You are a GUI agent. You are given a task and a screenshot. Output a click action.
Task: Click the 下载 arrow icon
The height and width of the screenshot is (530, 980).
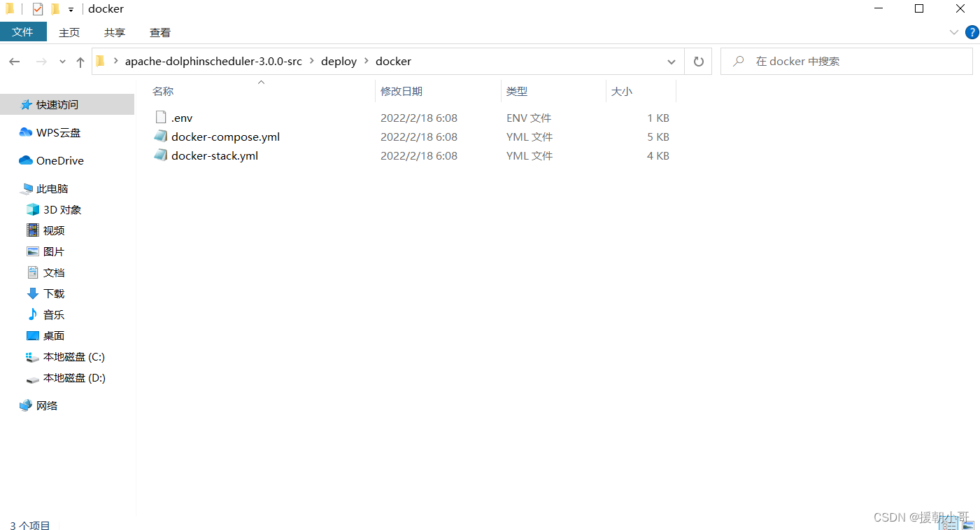tap(33, 293)
